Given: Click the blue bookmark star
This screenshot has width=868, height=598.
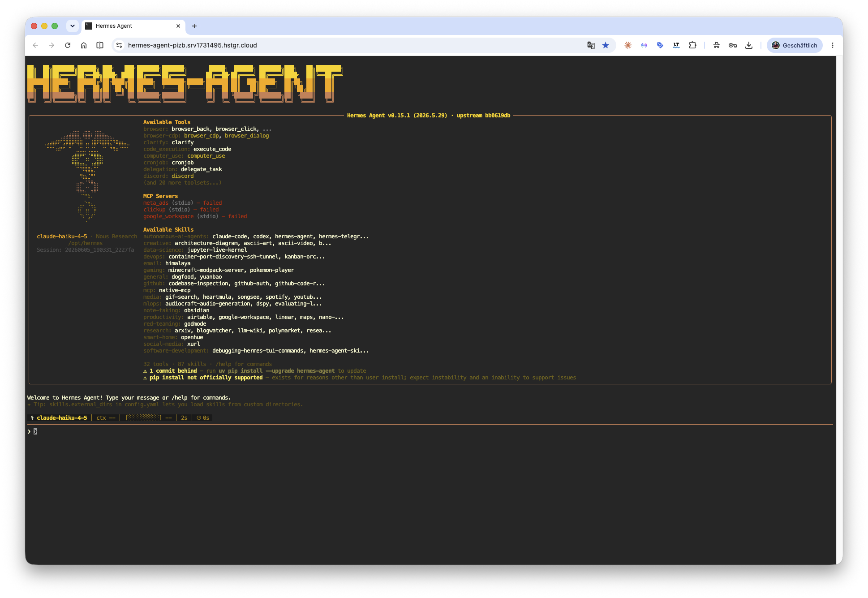Looking at the screenshot, I should click(x=606, y=45).
